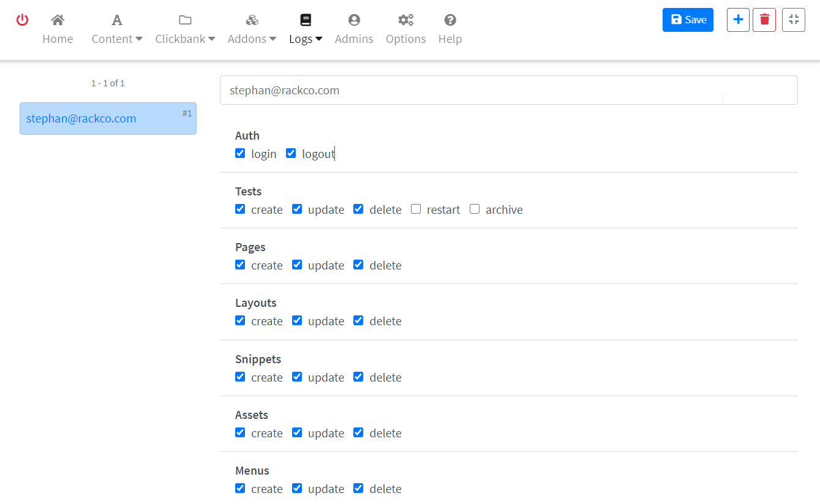This screenshot has height=504, width=820.
Task: Open the Logs dropdown menu
Action: (x=306, y=39)
